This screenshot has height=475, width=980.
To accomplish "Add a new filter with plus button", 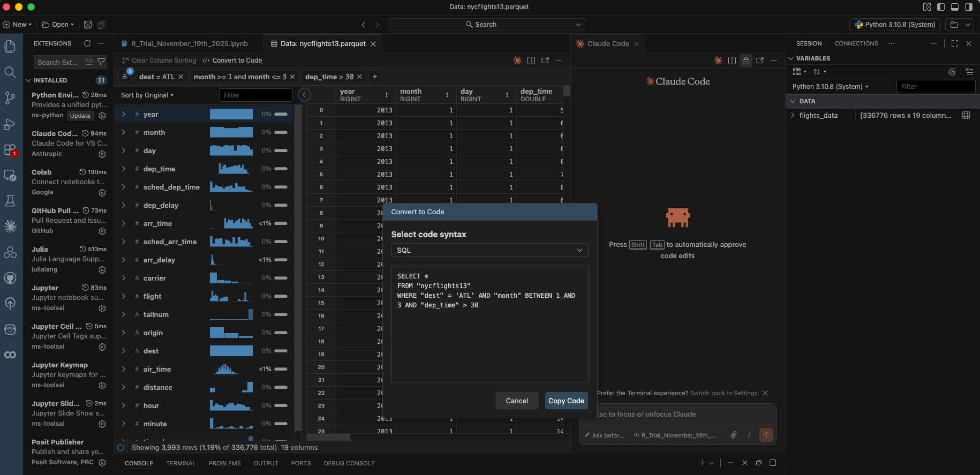I will tap(375, 77).
